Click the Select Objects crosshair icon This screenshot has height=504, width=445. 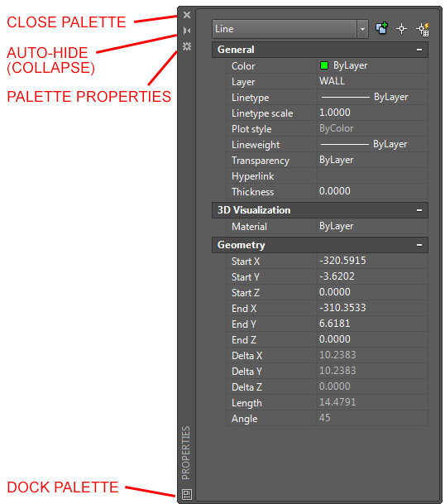pyautogui.click(x=402, y=29)
